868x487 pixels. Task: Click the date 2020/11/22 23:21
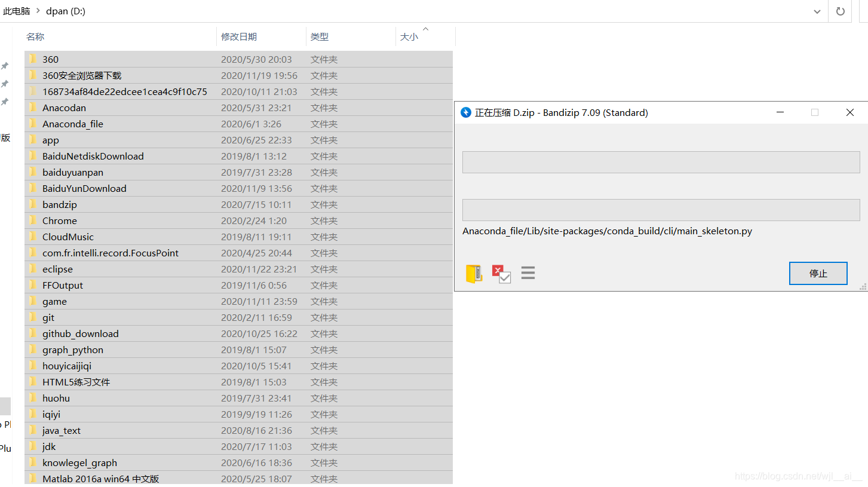point(259,269)
